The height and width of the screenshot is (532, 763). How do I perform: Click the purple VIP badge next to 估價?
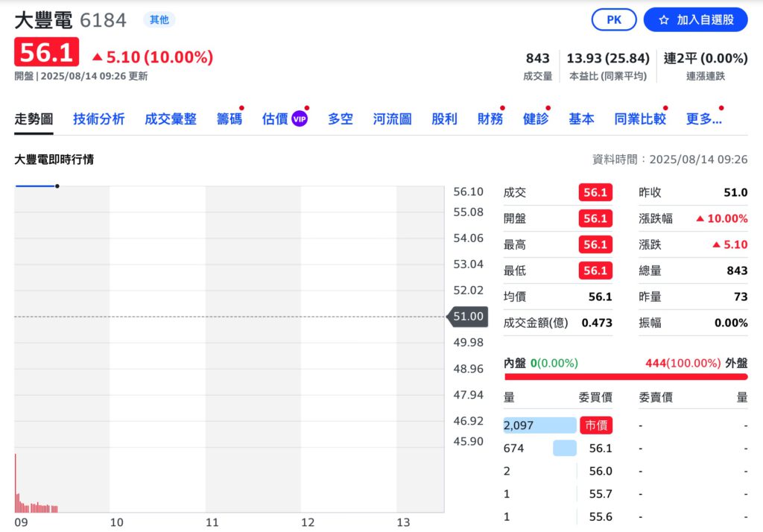coord(299,118)
